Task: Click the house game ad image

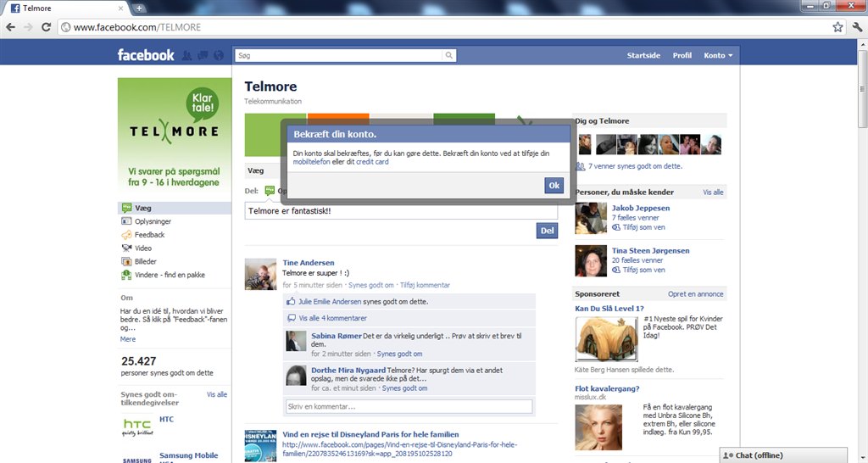Action: [x=607, y=339]
